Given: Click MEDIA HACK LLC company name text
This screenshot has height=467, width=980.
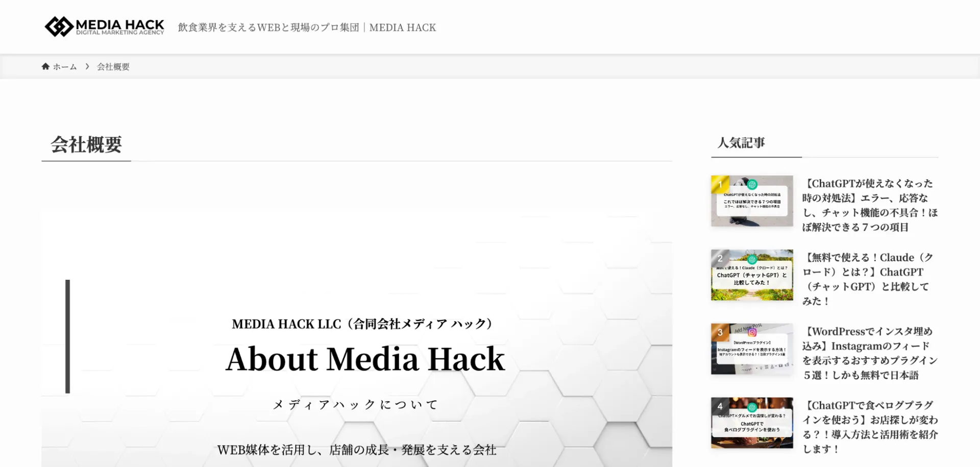Looking at the screenshot, I should tap(363, 324).
